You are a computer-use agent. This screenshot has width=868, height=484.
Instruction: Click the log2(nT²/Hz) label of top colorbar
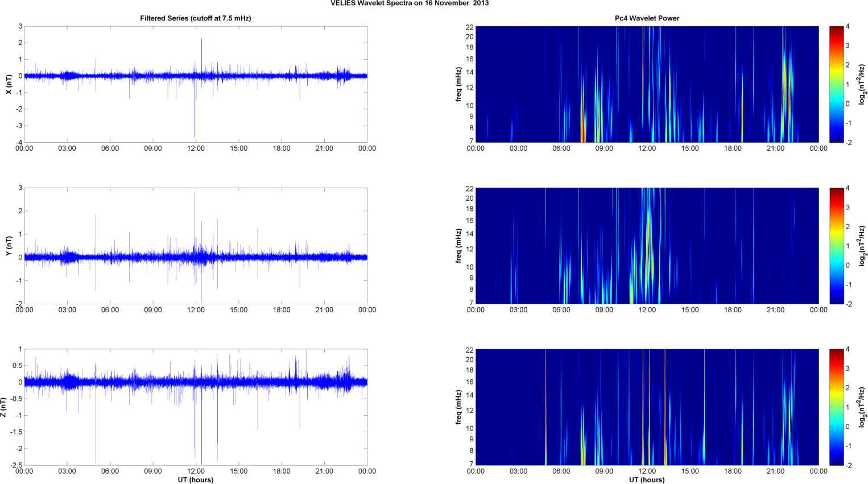(862, 84)
